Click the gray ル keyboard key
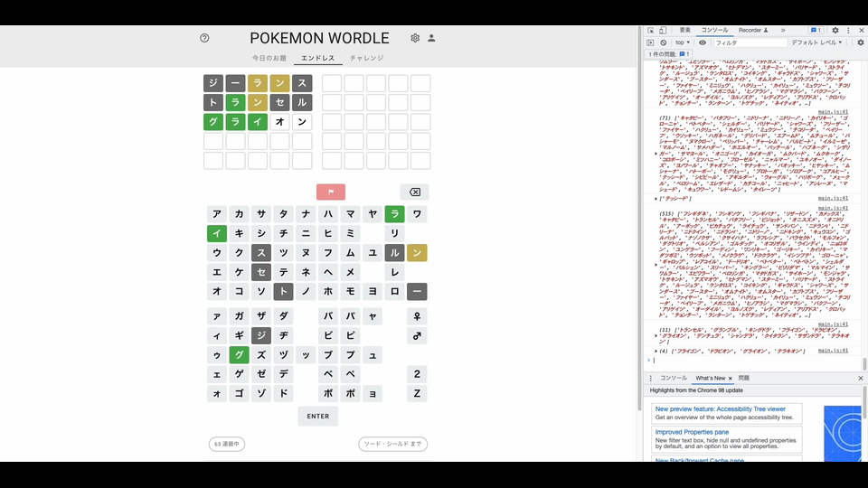 [x=395, y=253]
